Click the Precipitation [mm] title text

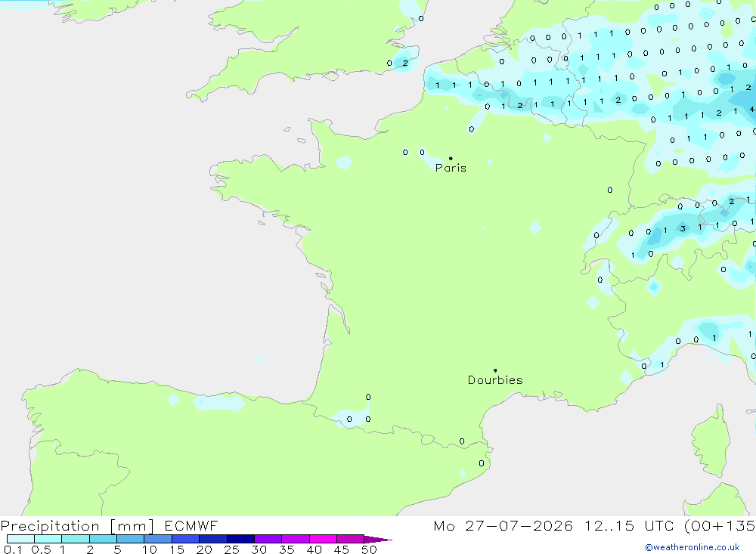click(77, 526)
